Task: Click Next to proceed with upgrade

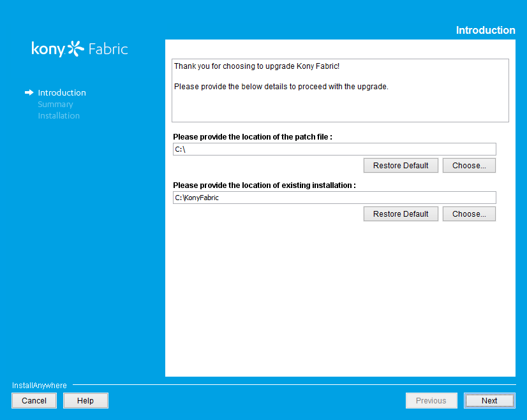Action: point(489,400)
